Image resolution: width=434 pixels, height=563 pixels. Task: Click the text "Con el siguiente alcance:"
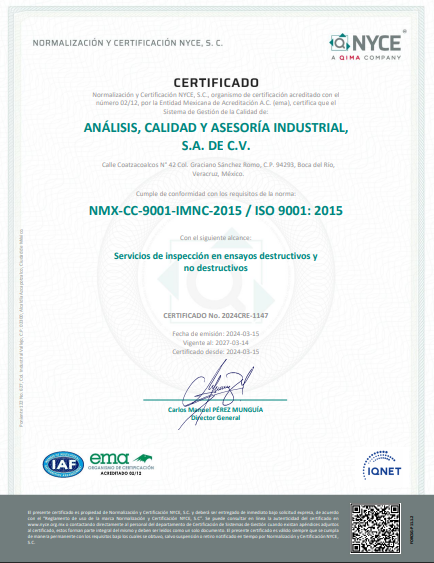coord(215,238)
